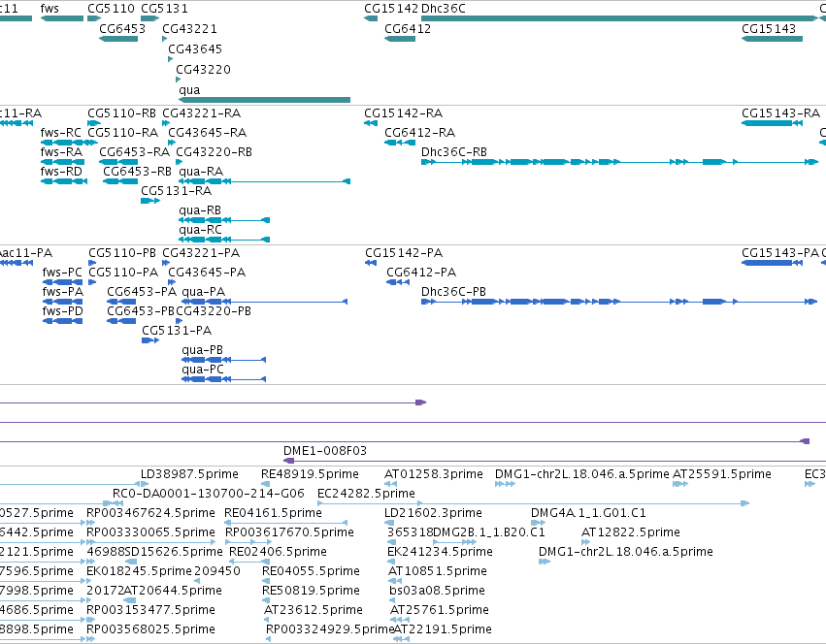Click EST AT12822.5prime
The image size is (826, 644).
(x=586, y=542)
